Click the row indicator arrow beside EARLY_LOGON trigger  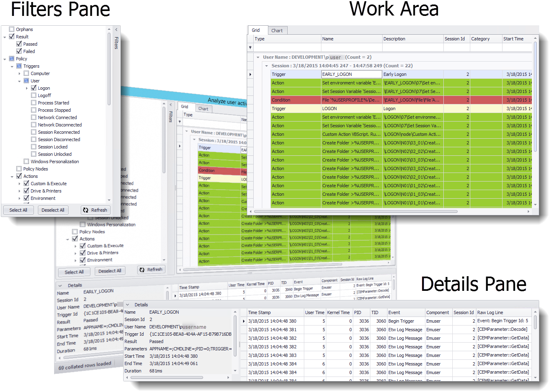click(250, 74)
